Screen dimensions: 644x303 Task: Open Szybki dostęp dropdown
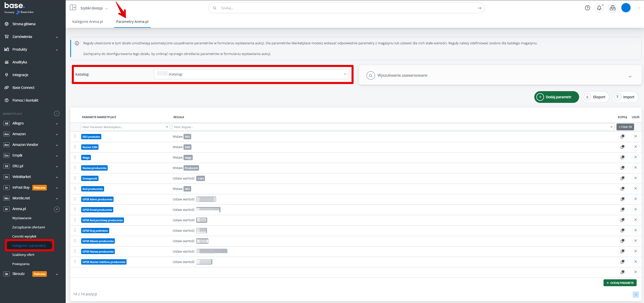(x=94, y=8)
